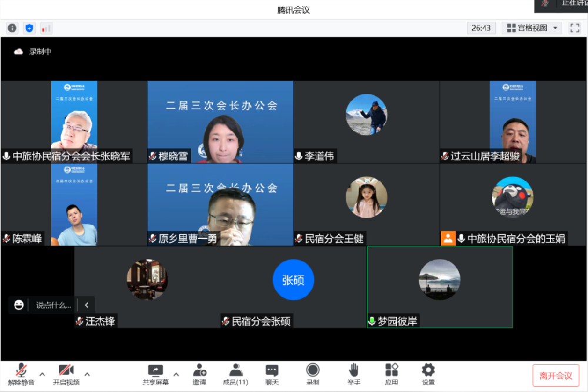The width and height of the screenshot is (588, 392).
Task: Select video tile of 原乡里曹一勇
Action: click(220, 205)
